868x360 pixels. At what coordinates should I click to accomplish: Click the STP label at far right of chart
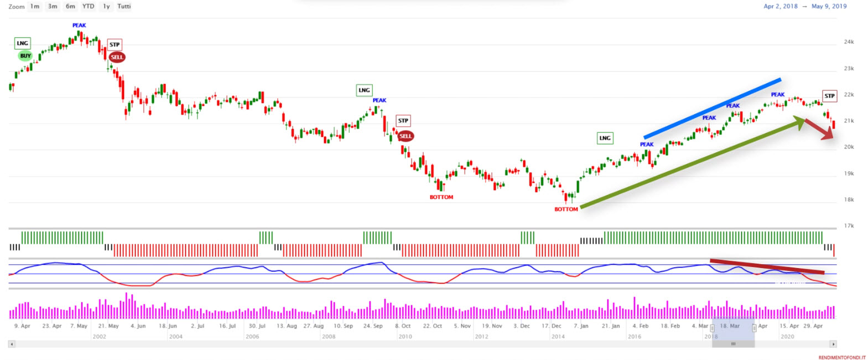829,96
